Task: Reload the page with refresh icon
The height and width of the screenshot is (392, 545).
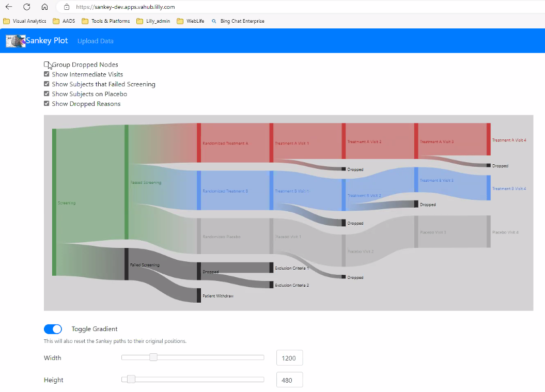Action: [x=27, y=7]
